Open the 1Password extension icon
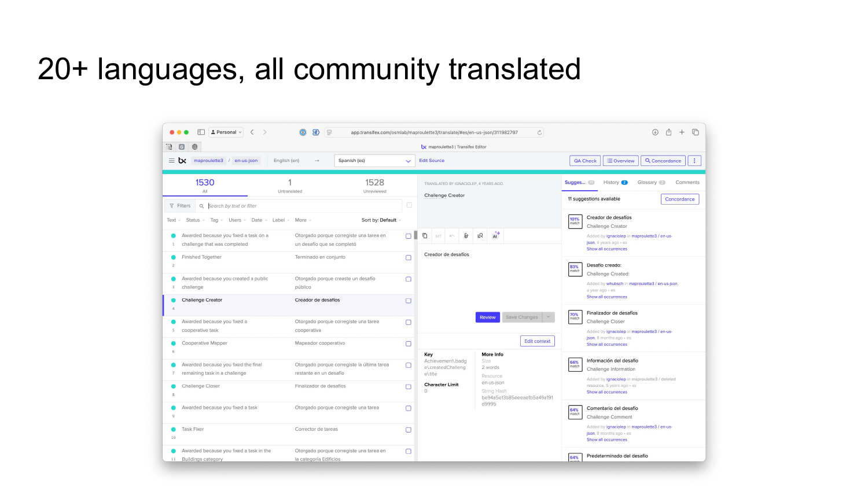The width and height of the screenshot is (868, 488). click(303, 132)
